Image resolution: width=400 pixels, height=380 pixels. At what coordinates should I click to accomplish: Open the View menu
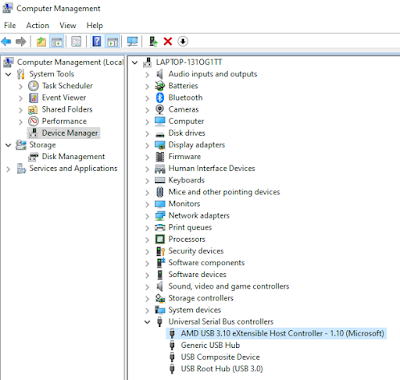click(68, 25)
